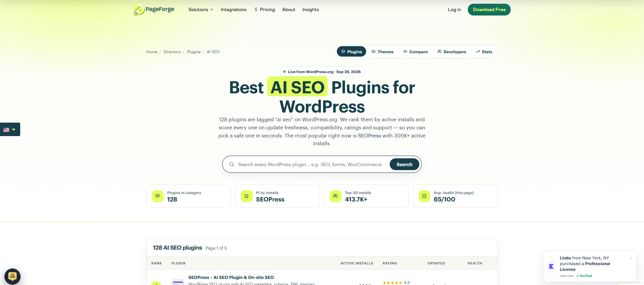Expand the Solutions menu
Image resolution: width=644 pixels, height=285 pixels.
point(201,10)
